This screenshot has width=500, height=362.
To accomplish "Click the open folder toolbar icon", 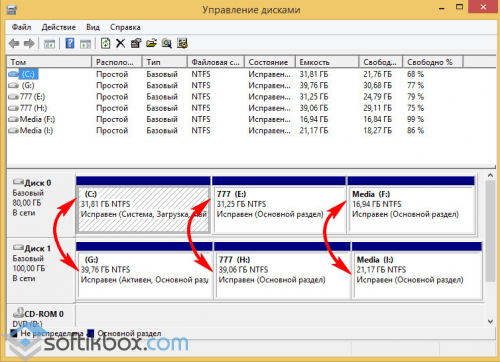I will coord(151,43).
